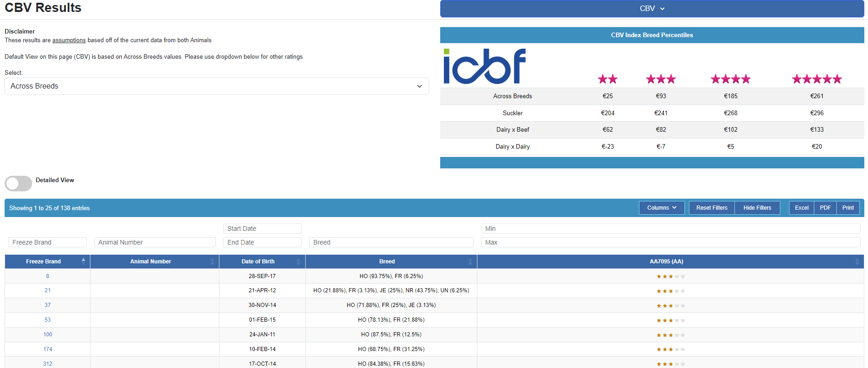Open freeze brand 21 link

tap(48, 290)
